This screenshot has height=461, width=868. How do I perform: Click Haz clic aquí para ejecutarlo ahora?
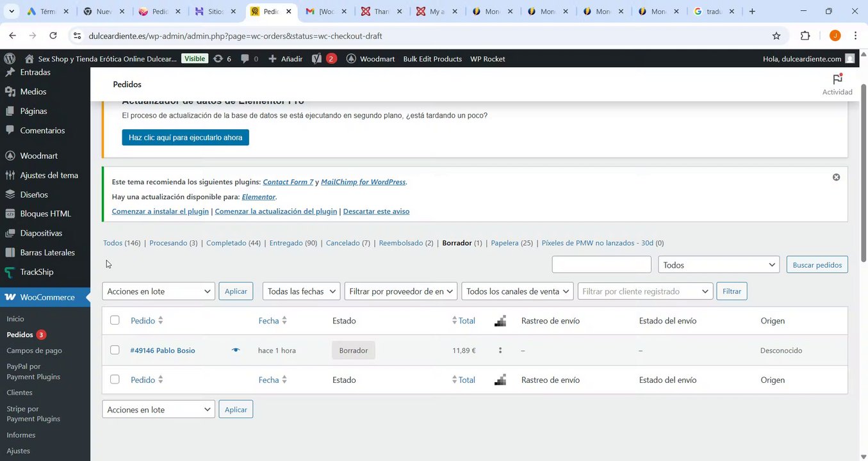(186, 138)
